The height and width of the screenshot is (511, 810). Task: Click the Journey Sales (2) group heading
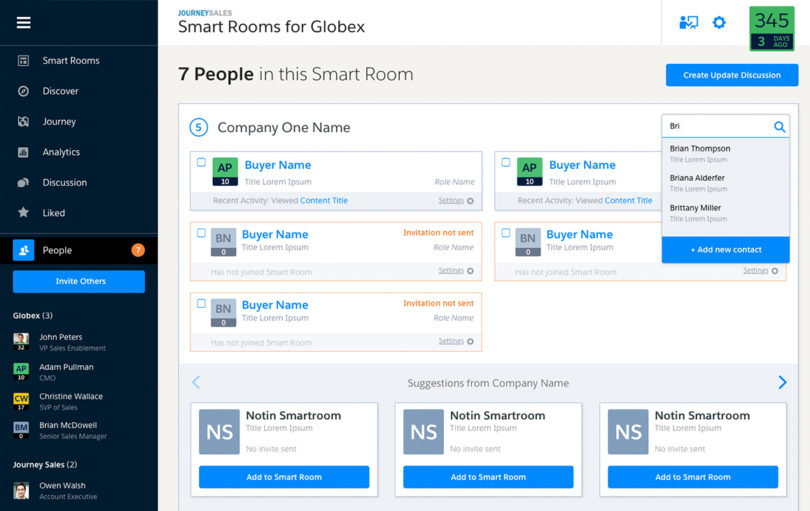[x=45, y=464]
